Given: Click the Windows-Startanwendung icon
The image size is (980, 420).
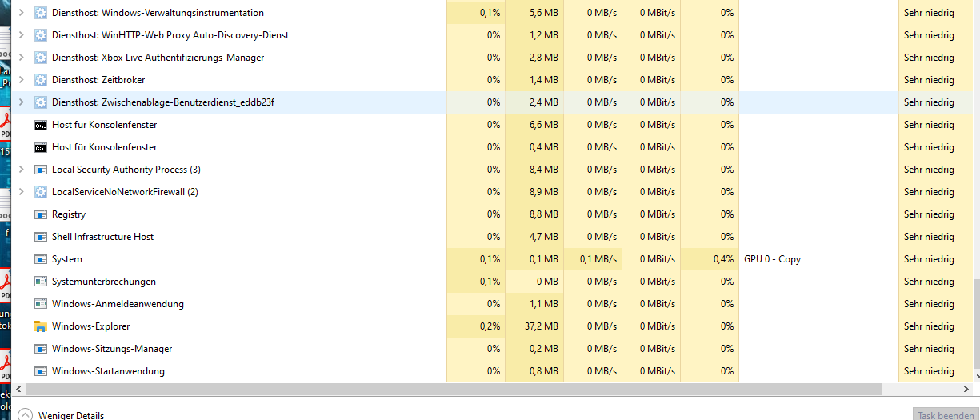Looking at the screenshot, I should coord(41,371).
